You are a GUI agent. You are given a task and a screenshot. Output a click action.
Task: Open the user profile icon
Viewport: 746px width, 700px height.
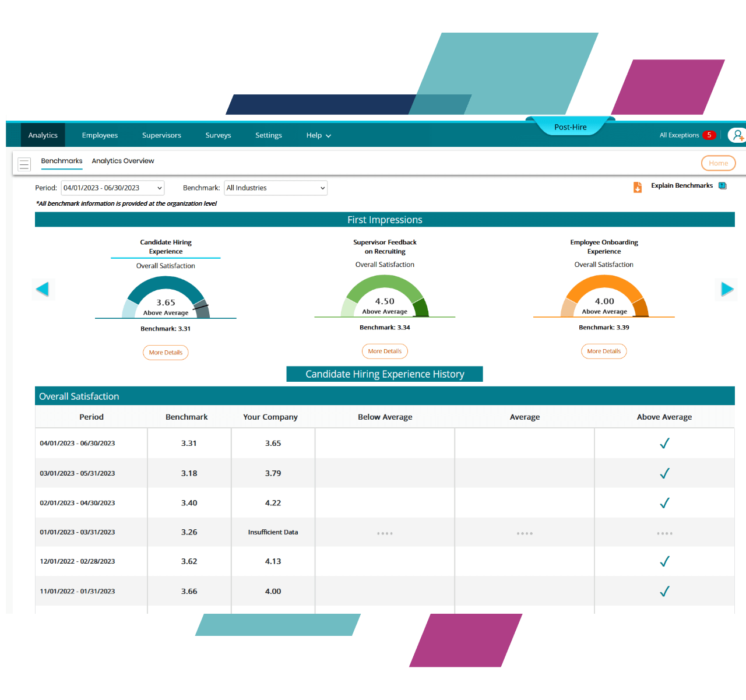point(737,135)
